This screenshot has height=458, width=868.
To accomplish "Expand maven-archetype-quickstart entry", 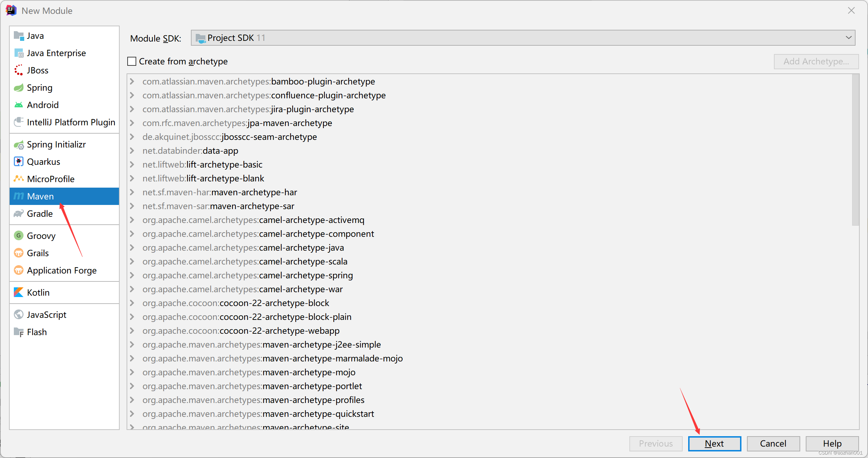I will [132, 414].
